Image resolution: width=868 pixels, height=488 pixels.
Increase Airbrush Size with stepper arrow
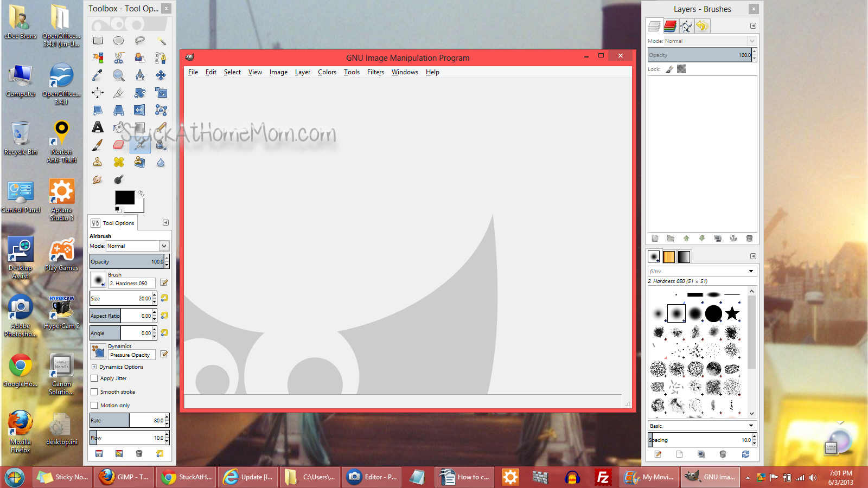point(155,296)
